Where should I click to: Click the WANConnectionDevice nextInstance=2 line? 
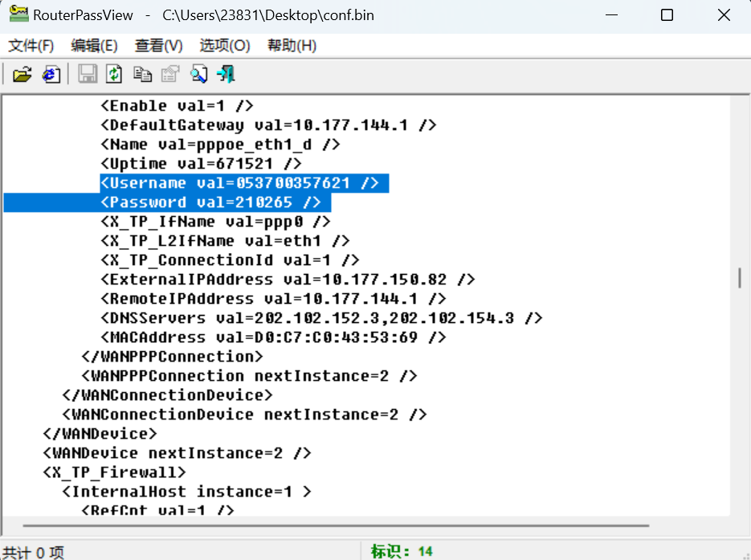[244, 415]
